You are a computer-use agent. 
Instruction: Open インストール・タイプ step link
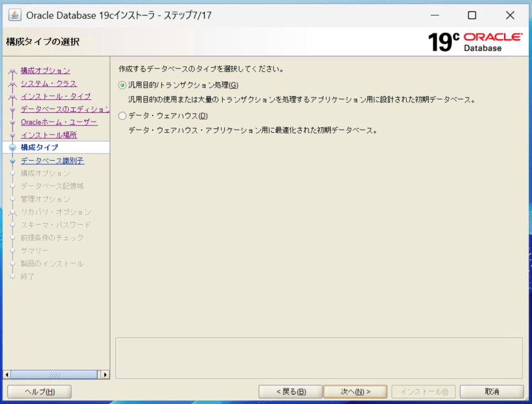(x=55, y=96)
